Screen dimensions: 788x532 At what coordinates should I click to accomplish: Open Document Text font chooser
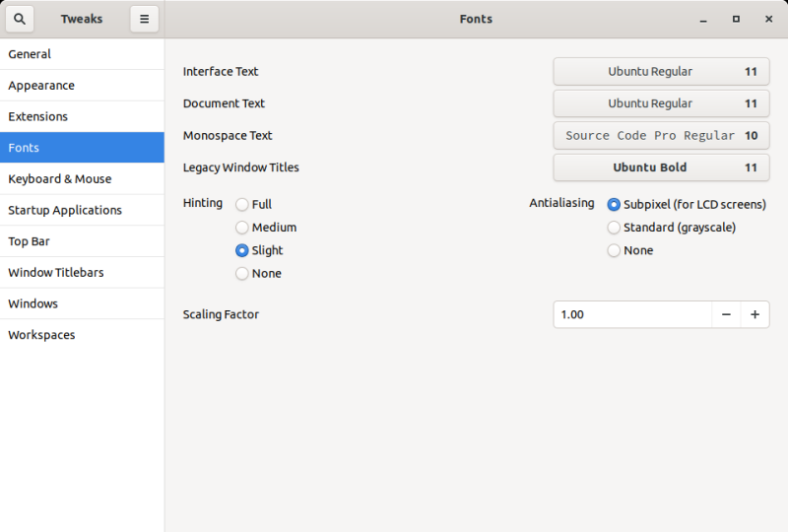661,103
